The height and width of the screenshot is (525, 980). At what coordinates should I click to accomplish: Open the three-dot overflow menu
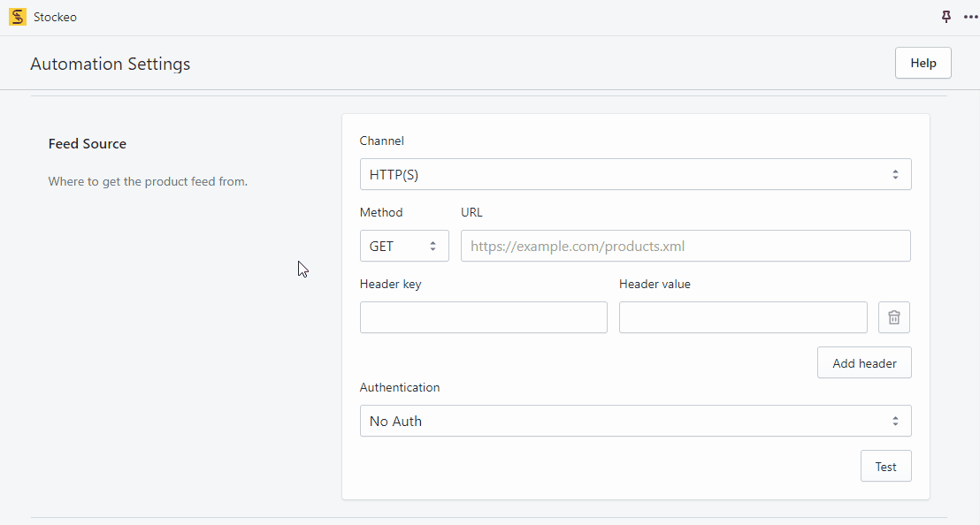coord(970,17)
